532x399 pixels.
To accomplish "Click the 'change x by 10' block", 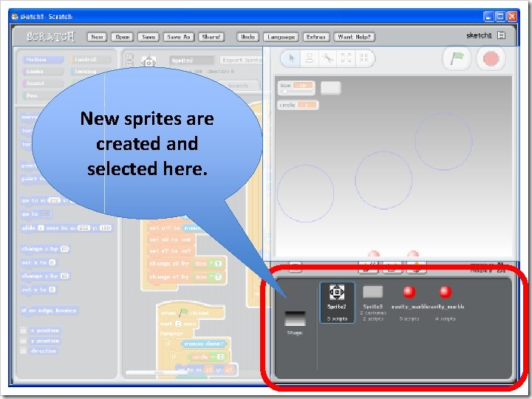I will click(x=45, y=249).
